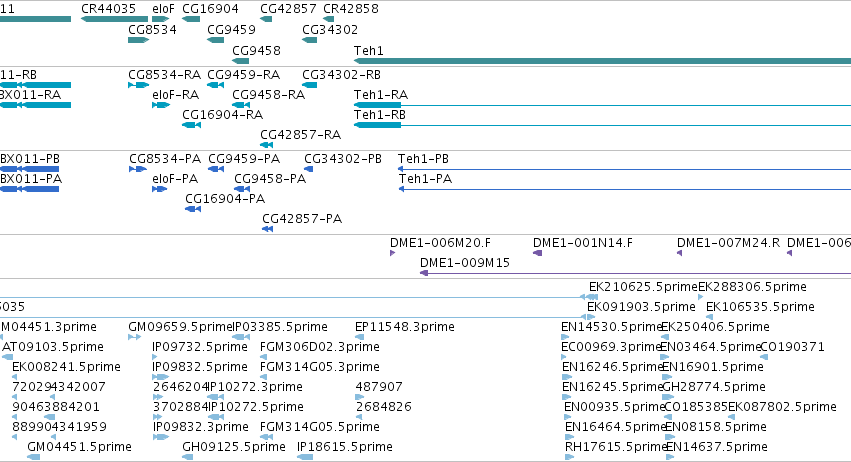Select EST GH09125.5prime
Image resolution: width=851 pixels, height=462 pixels.
[234, 447]
